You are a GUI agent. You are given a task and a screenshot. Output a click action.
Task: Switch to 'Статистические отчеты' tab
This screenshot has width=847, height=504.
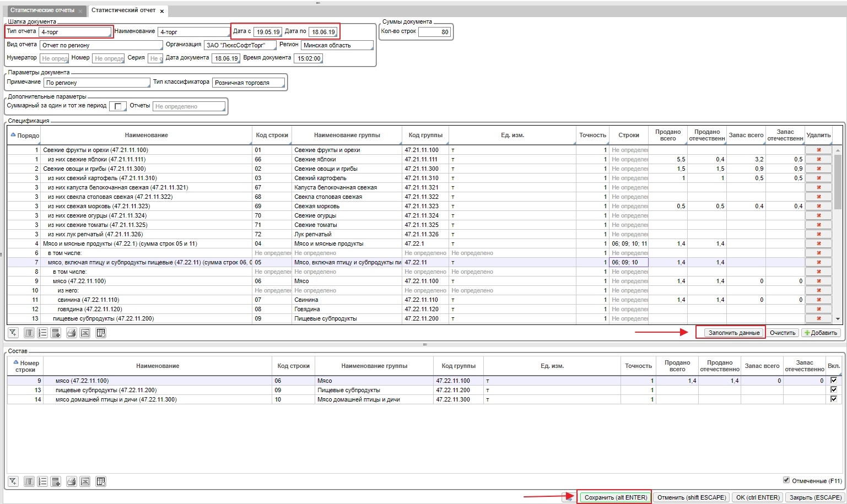click(x=42, y=10)
